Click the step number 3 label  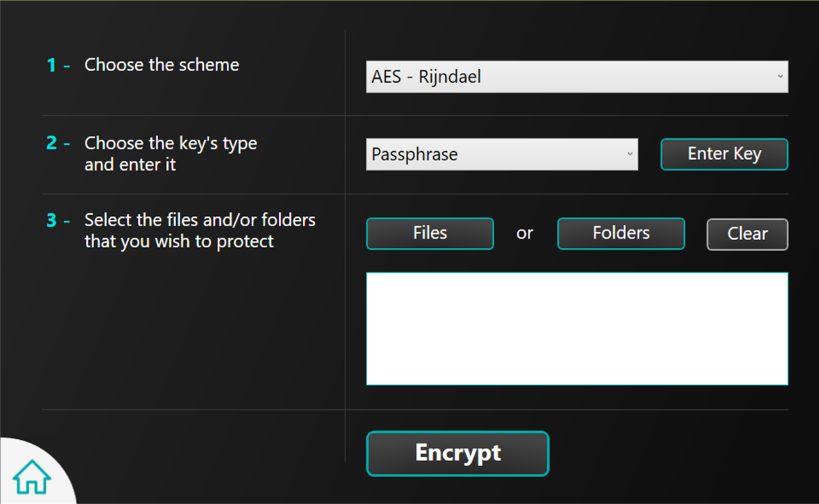coord(51,220)
